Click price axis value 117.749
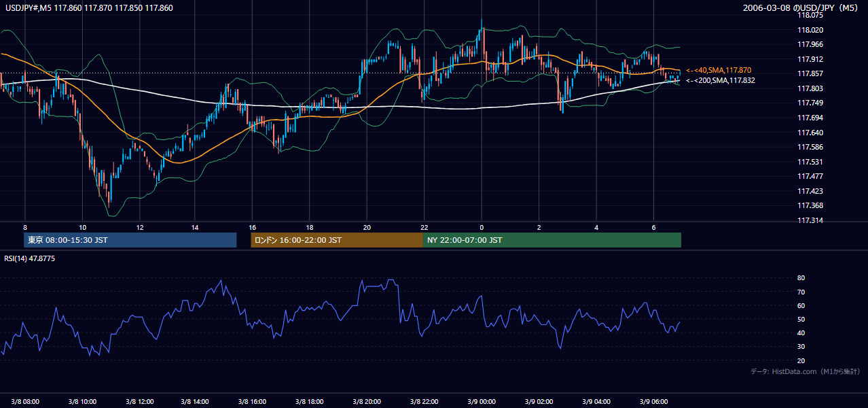The image size is (868, 408). [x=810, y=103]
